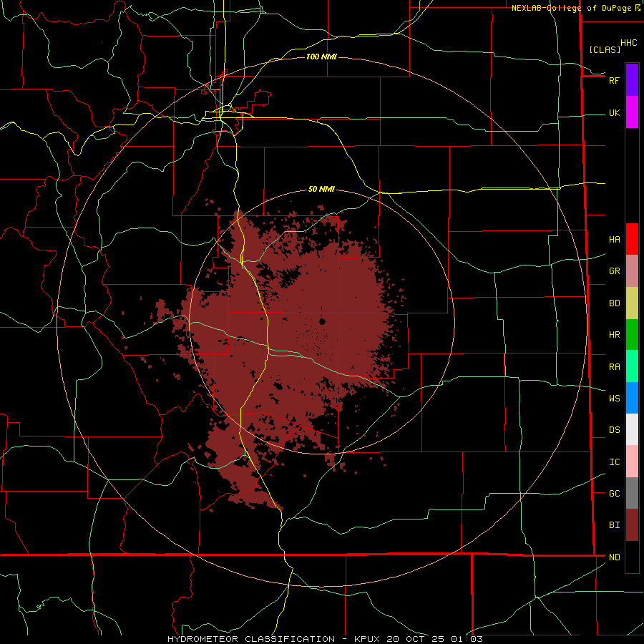Click the 01:03 timestamp

coord(467,639)
